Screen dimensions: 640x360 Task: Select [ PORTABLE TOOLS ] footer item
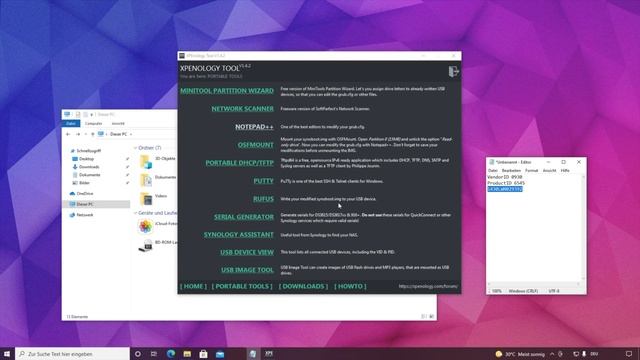point(242,287)
